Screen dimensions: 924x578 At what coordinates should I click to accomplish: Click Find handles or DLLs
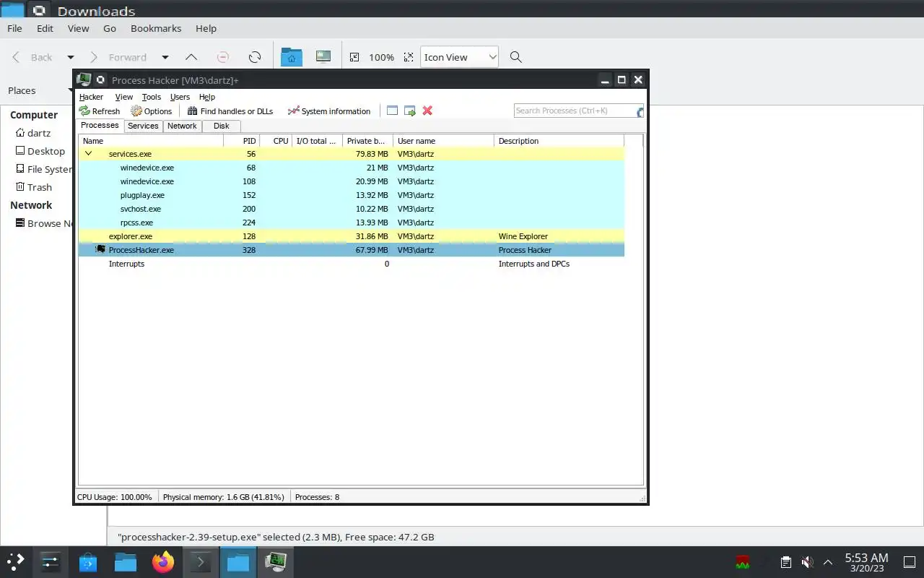click(x=230, y=111)
